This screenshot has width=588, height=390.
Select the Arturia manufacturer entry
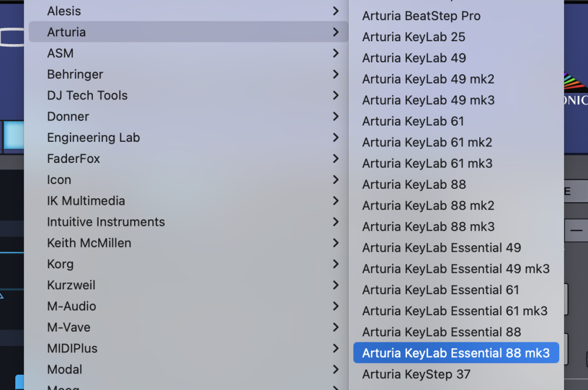(66, 32)
